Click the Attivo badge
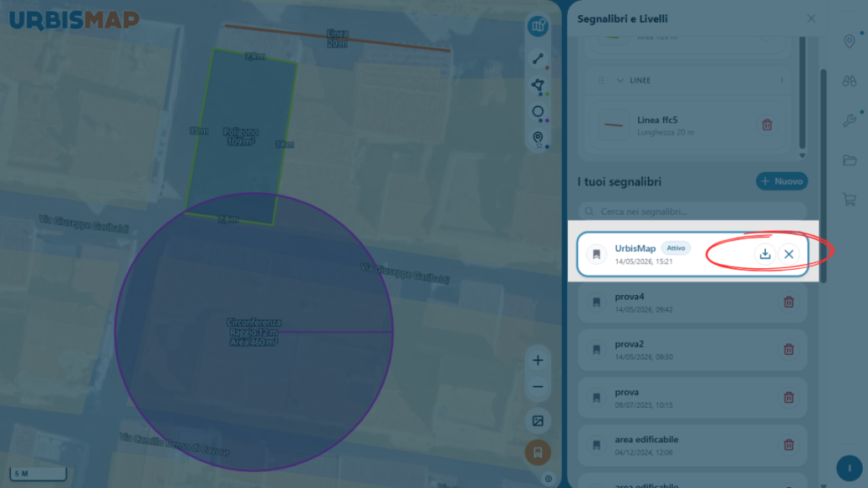 click(x=675, y=248)
